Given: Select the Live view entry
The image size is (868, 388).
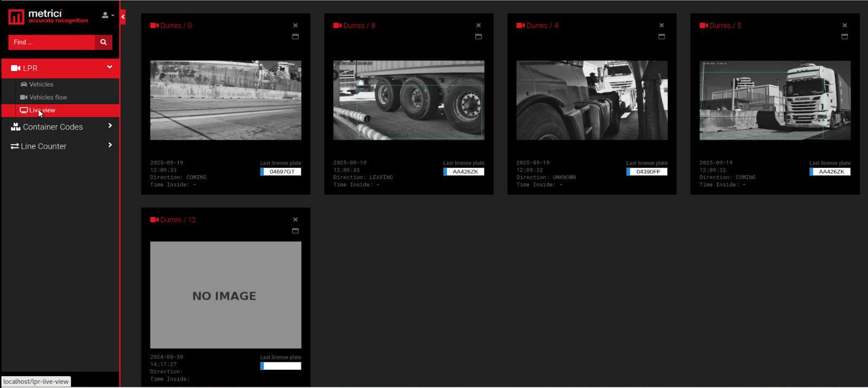Looking at the screenshot, I should pyautogui.click(x=42, y=111).
